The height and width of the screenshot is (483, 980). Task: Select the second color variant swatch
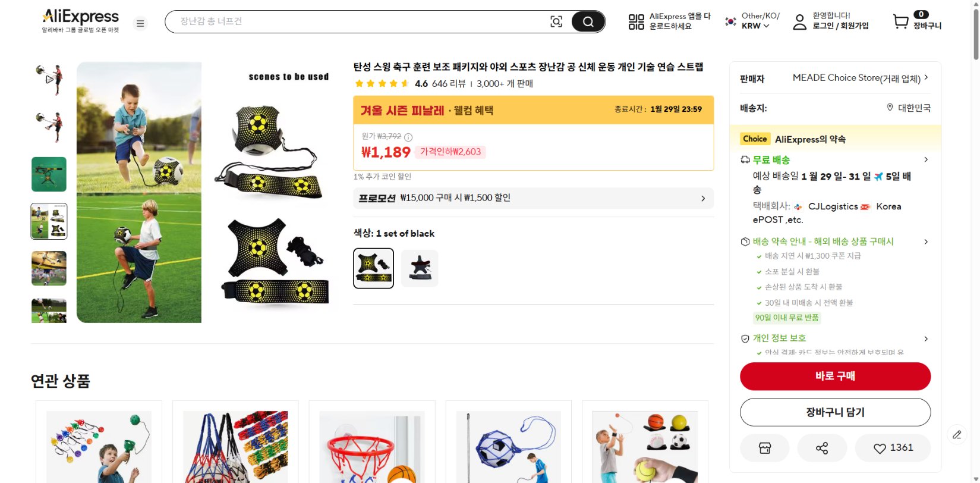(420, 268)
